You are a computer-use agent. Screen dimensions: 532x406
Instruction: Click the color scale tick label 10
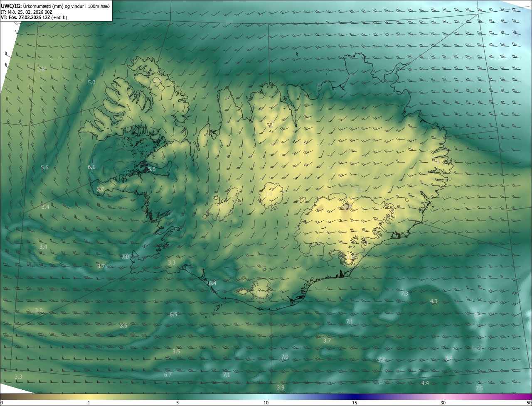click(266, 403)
